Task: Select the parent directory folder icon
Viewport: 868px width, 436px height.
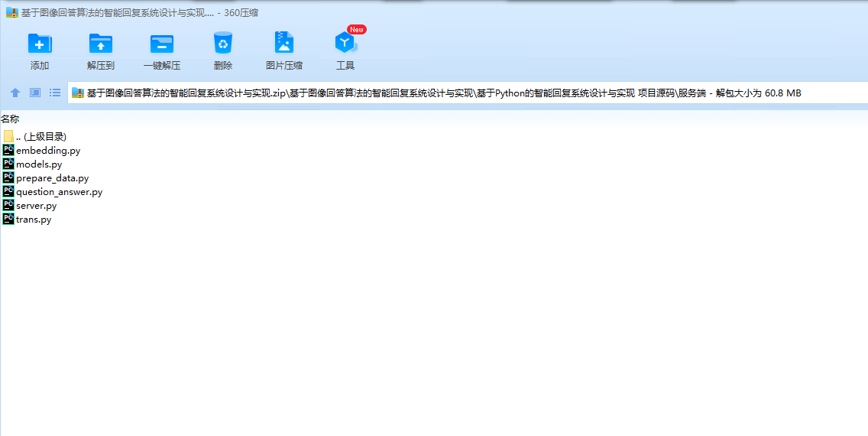Action: click(8, 136)
